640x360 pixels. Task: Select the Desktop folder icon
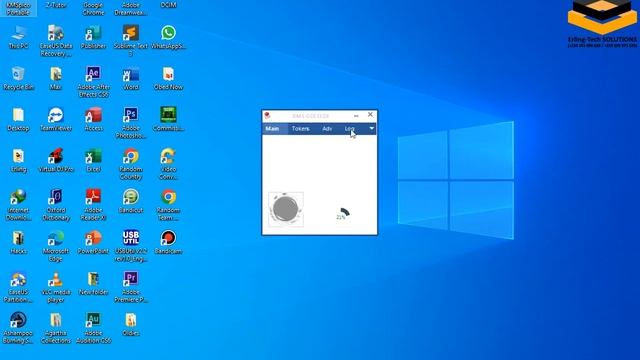(18, 120)
